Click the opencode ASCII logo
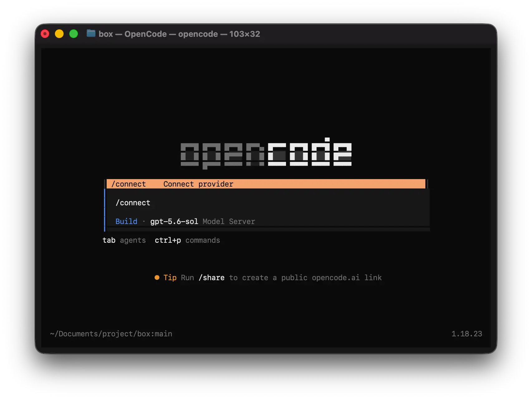The height and width of the screenshot is (400, 532). pos(266,154)
